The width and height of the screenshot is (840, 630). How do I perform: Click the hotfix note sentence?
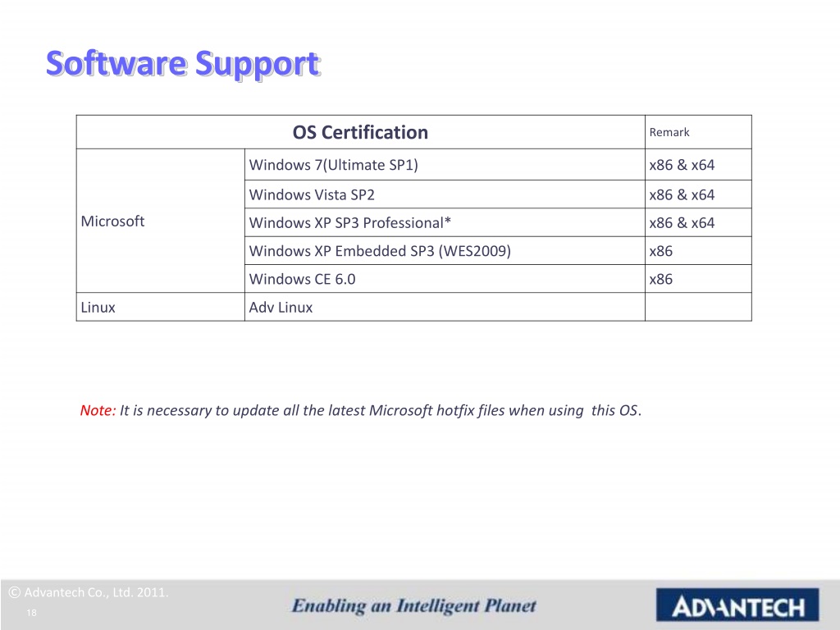381,410
